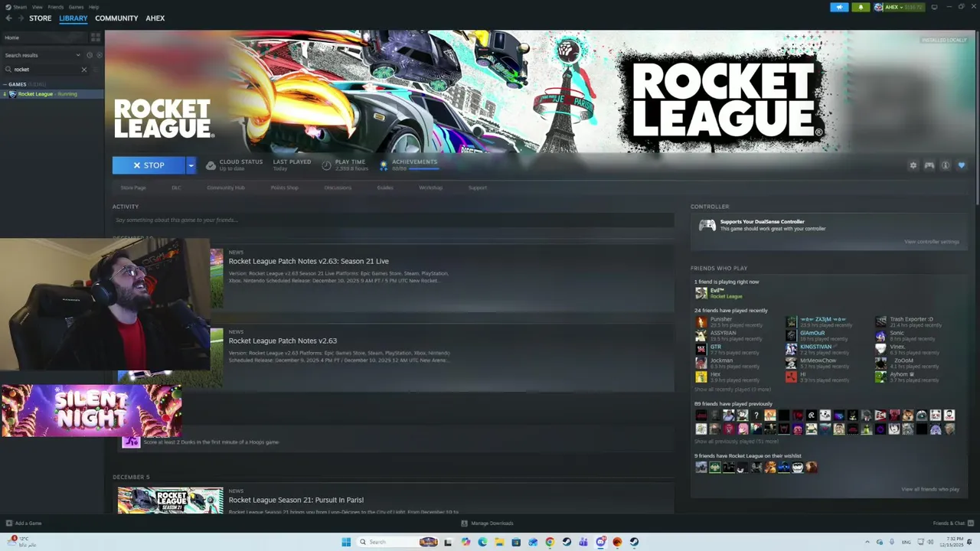This screenshot has height=551, width=980.
Task: Open controller layout gamepad icon
Action: click(929, 165)
